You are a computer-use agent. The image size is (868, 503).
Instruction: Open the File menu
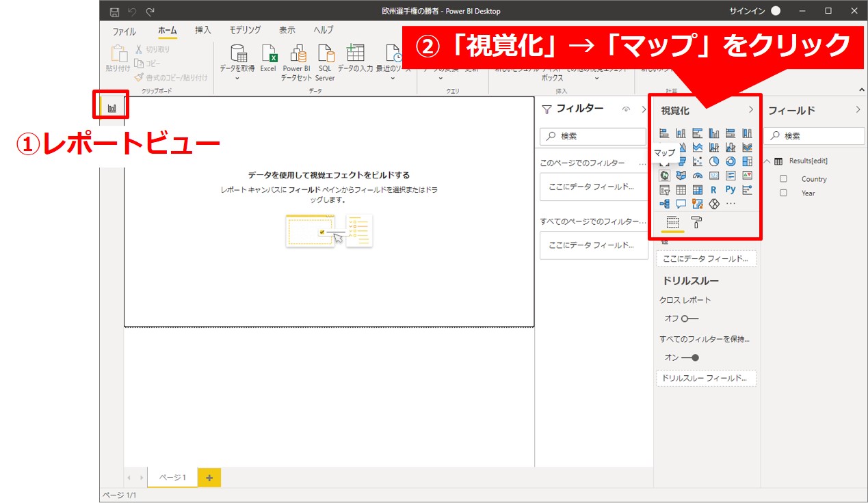tap(124, 31)
